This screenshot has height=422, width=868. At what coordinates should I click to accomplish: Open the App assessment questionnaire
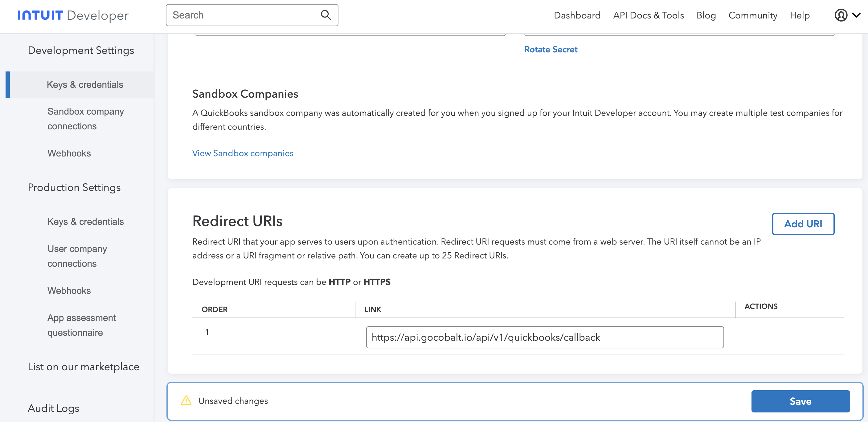[x=81, y=325]
